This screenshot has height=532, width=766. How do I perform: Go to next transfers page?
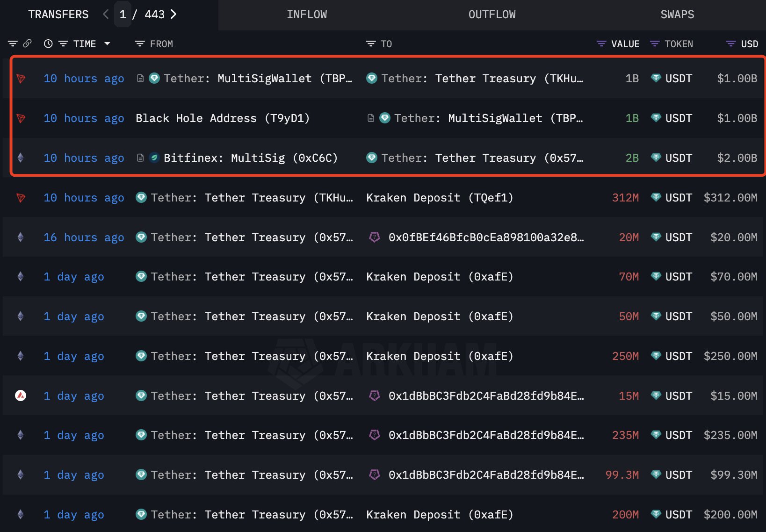coord(173,14)
